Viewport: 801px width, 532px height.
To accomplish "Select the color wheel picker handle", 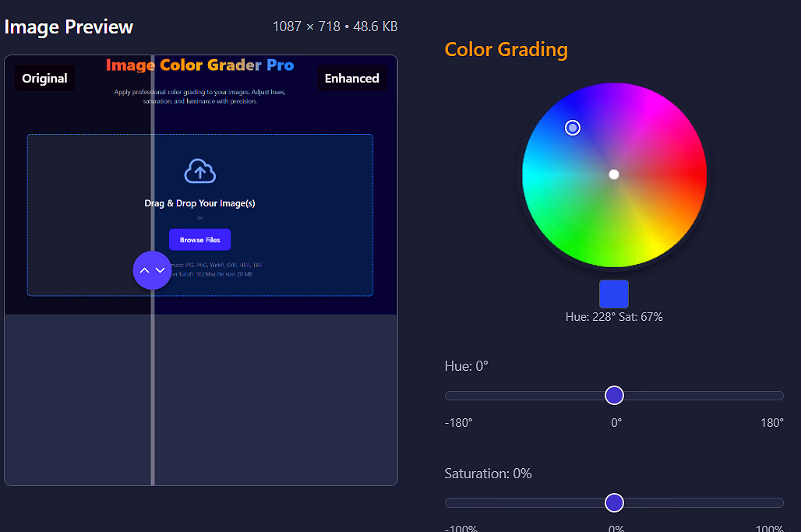I will (573, 127).
